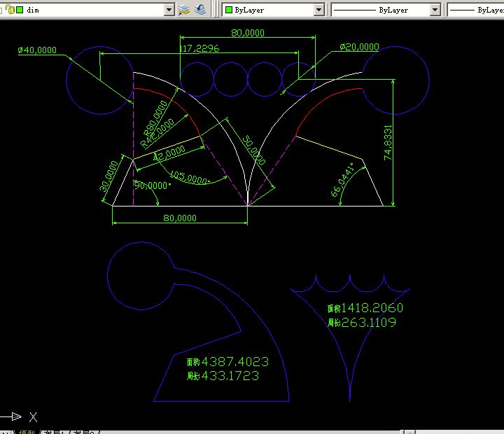Click the green ByLayer color swatch
Image resolution: width=504 pixels, height=434 pixels.
[229, 10]
